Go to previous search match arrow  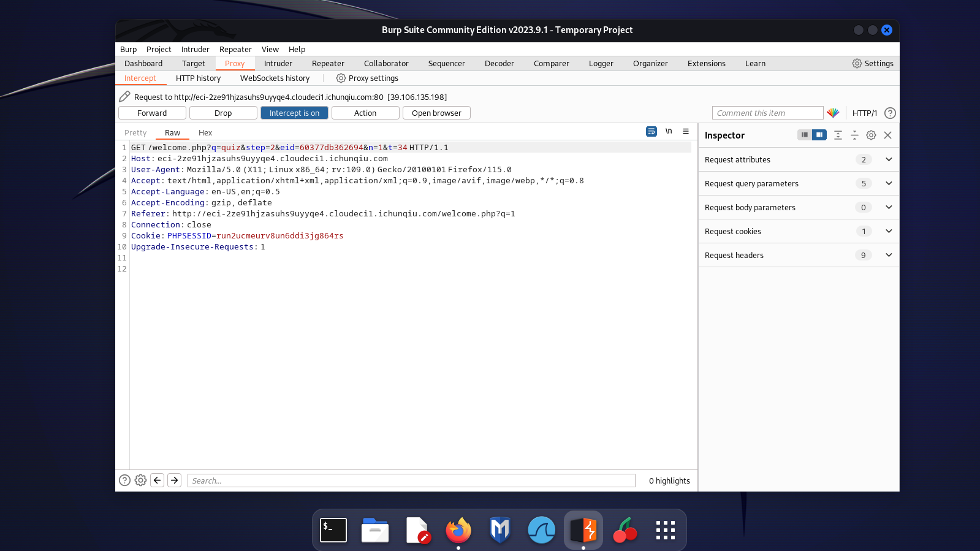point(158,481)
